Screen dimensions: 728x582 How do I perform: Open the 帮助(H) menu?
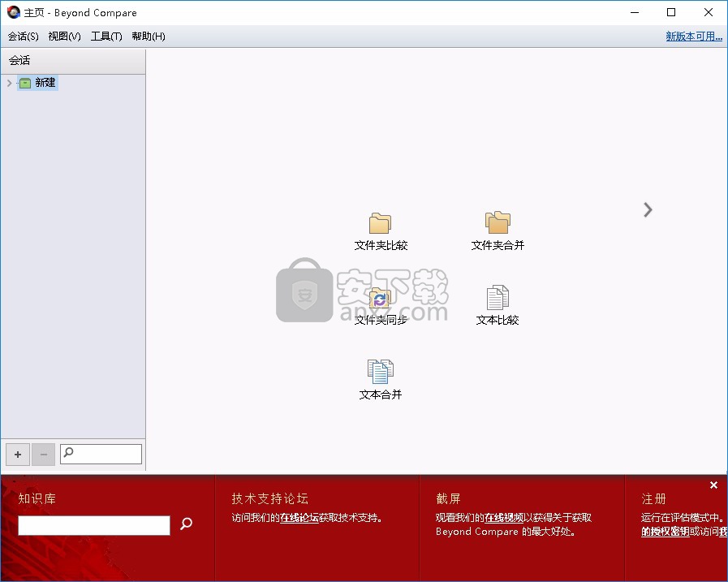[149, 37]
